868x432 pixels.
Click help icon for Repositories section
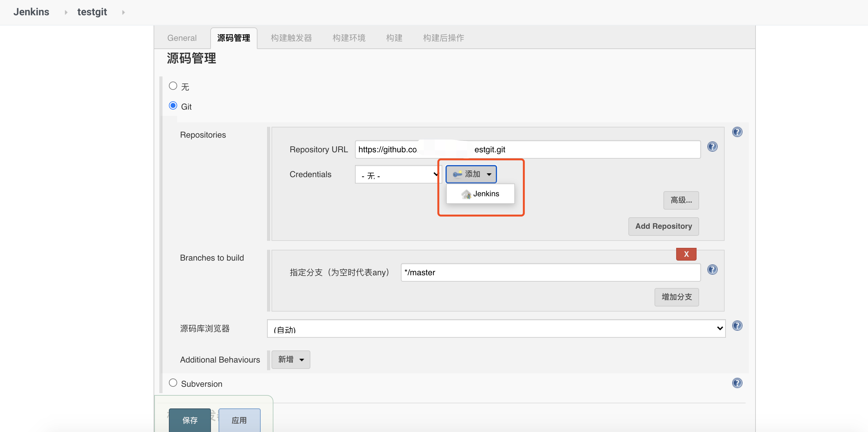point(737,132)
